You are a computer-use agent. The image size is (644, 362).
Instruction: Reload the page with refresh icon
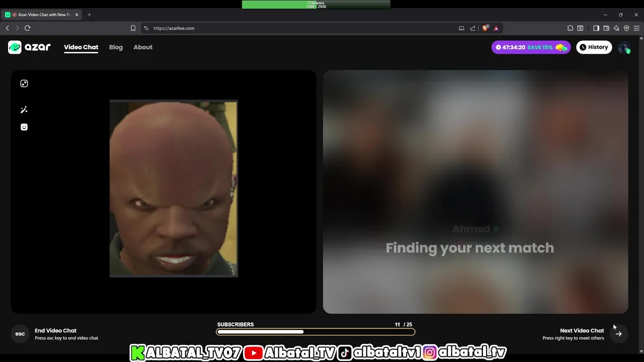[28, 28]
